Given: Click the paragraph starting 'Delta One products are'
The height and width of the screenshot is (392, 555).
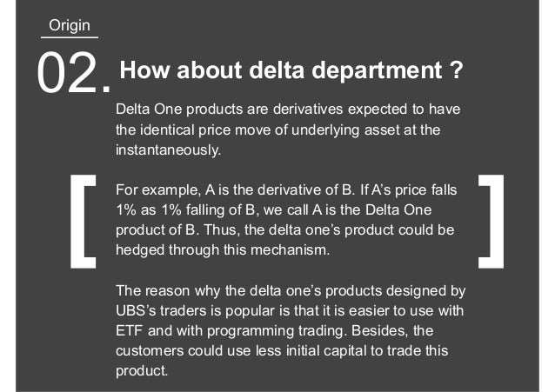Looking at the screenshot, I should pyautogui.click(x=288, y=130).
